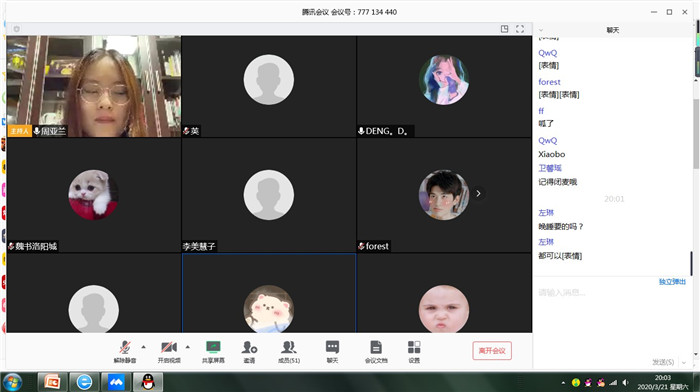Image resolution: width=700 pixels, height=392 pixels.
Task: Open QQ penguin taskbar icon
Action: pyautogui.click(x=148, y=382)
